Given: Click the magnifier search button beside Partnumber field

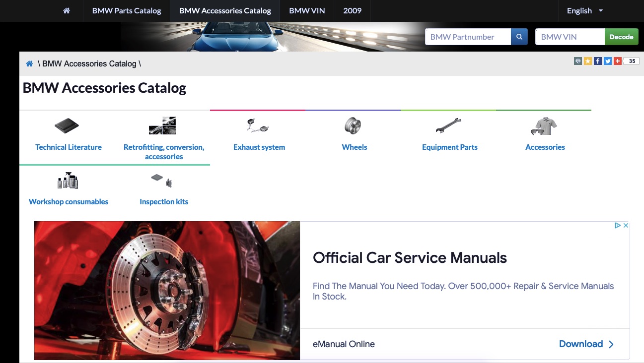Looking at the screenshot, I should pos(519,37).
